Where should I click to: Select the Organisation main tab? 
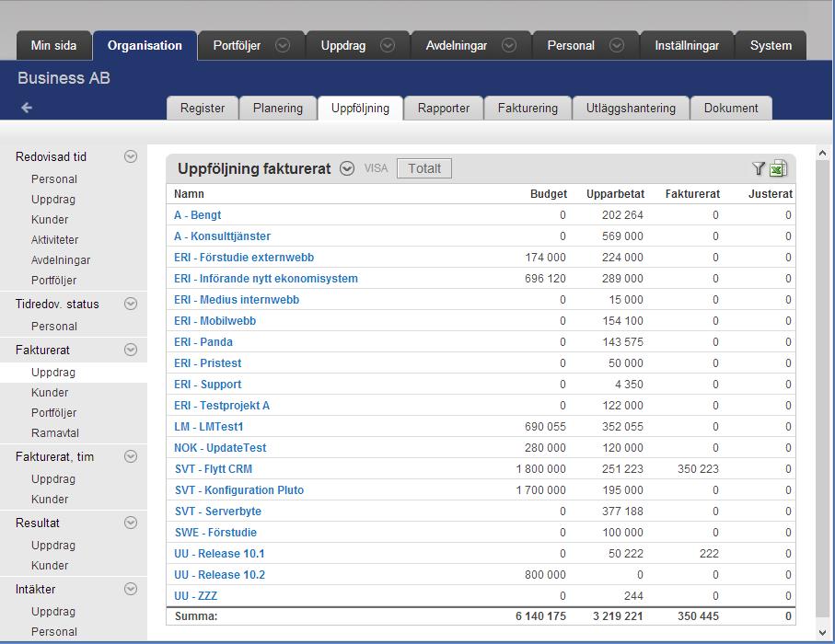pyautogui.click(x=145, y=46)
